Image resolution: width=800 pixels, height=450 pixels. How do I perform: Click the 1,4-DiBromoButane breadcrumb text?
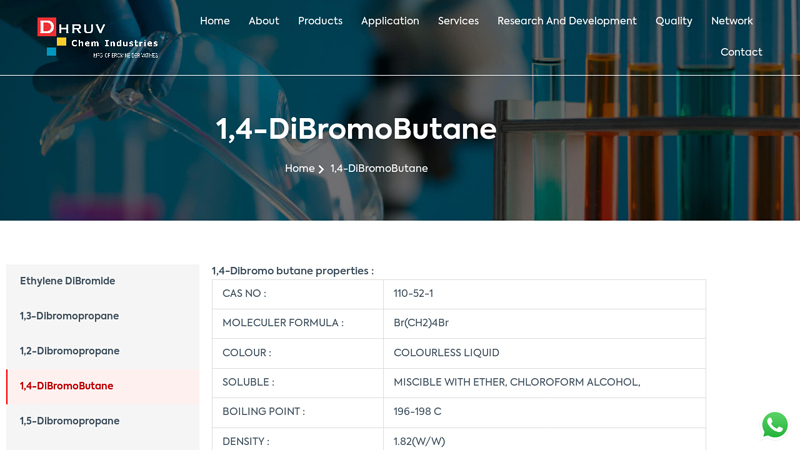379,169
